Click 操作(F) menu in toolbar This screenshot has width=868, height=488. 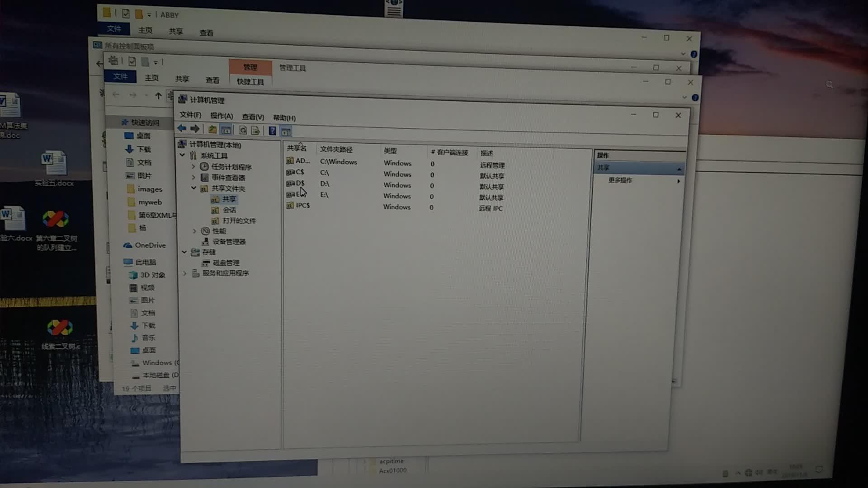click(x=221, y=117)
